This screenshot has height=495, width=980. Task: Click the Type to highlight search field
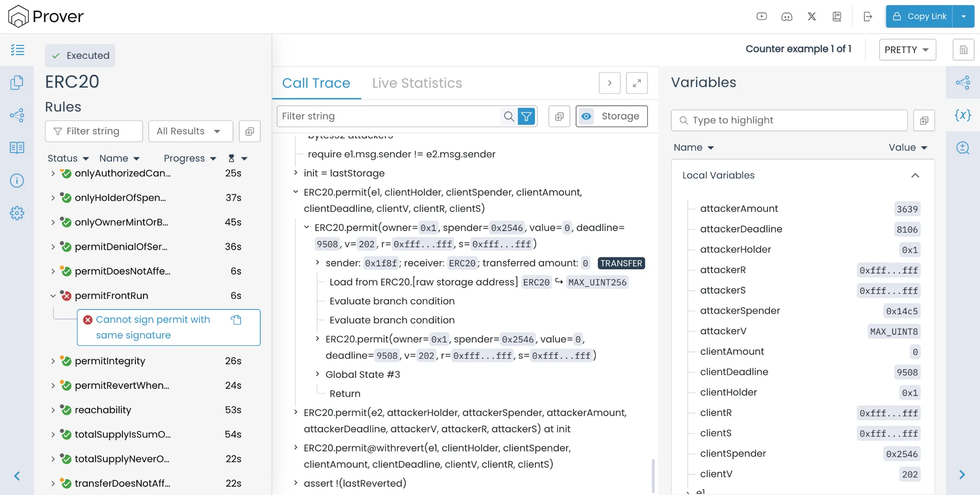tap(790, 121)
